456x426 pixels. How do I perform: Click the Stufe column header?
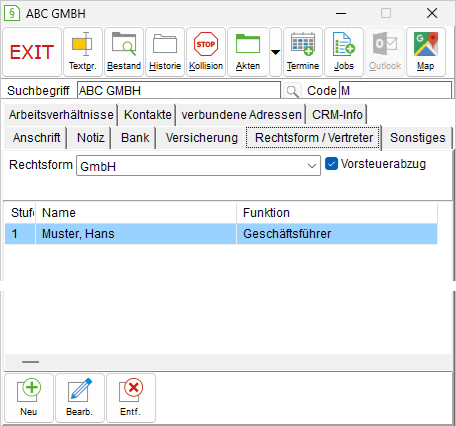20,213
